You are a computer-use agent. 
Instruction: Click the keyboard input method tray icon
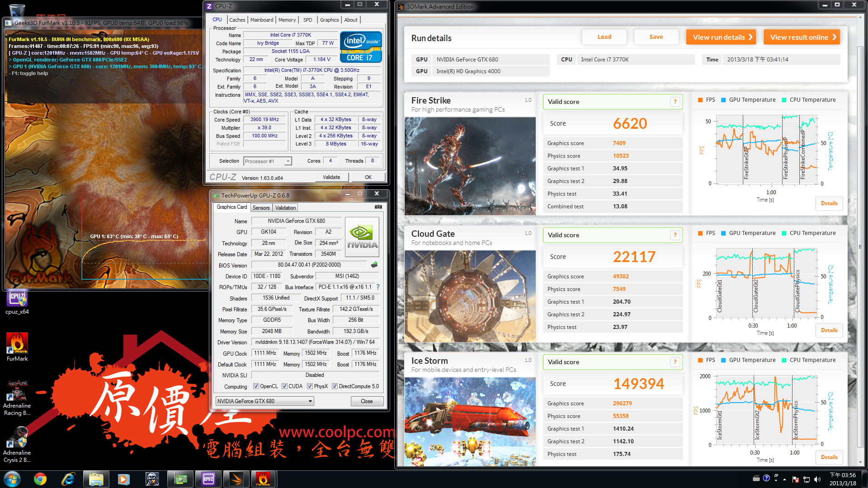click(x=756, y=478)
